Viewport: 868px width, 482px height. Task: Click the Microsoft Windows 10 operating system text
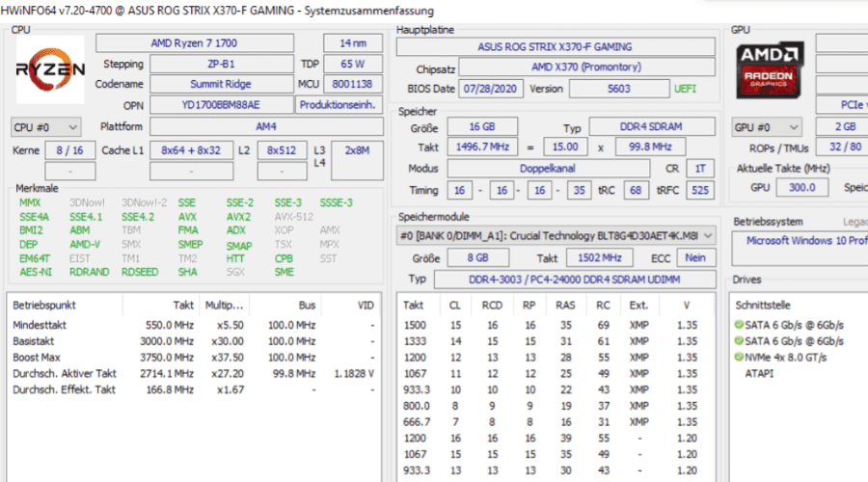[x=806, y=241]
